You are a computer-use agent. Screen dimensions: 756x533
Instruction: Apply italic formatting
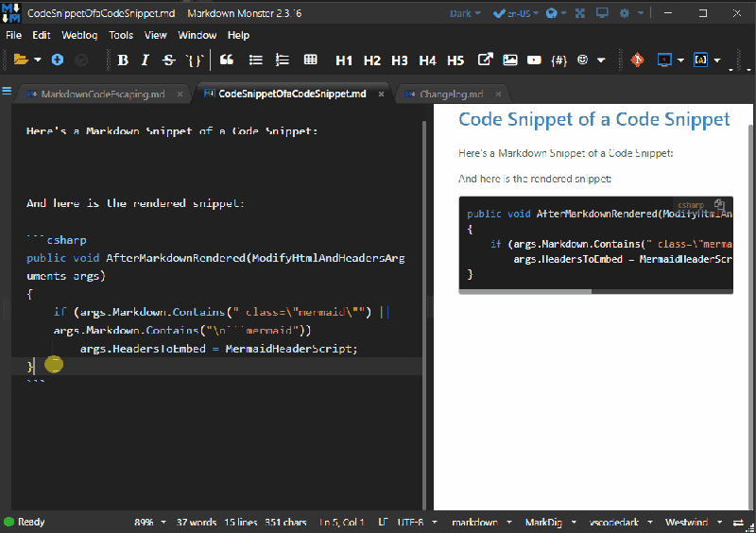coord(146,60)
